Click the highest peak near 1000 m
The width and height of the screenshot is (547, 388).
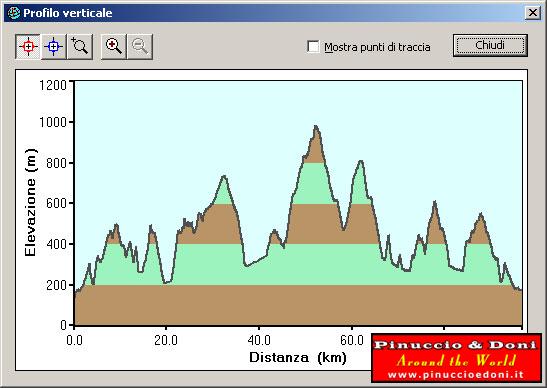coord(316,126)
